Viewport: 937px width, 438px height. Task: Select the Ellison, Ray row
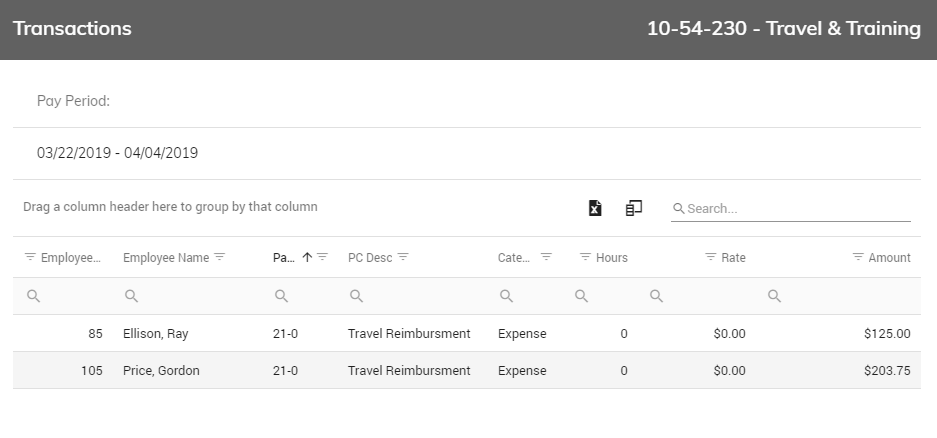[467, 333]
